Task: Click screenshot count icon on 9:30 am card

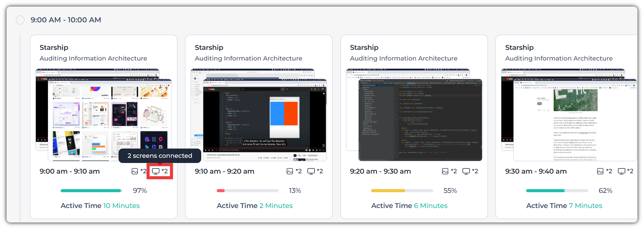Action: click(600, 171)
